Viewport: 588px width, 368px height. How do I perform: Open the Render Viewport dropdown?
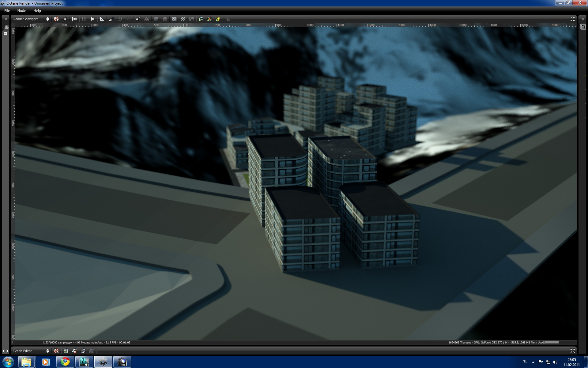31,19
